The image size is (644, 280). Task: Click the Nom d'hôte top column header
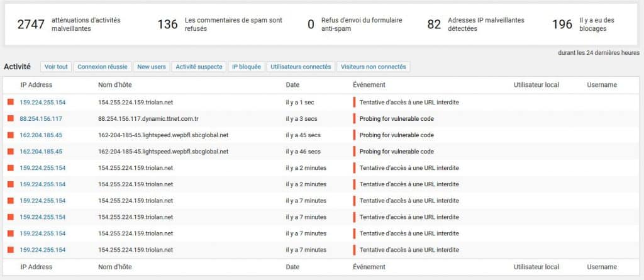pyautogui.click(x=114, y=85)
